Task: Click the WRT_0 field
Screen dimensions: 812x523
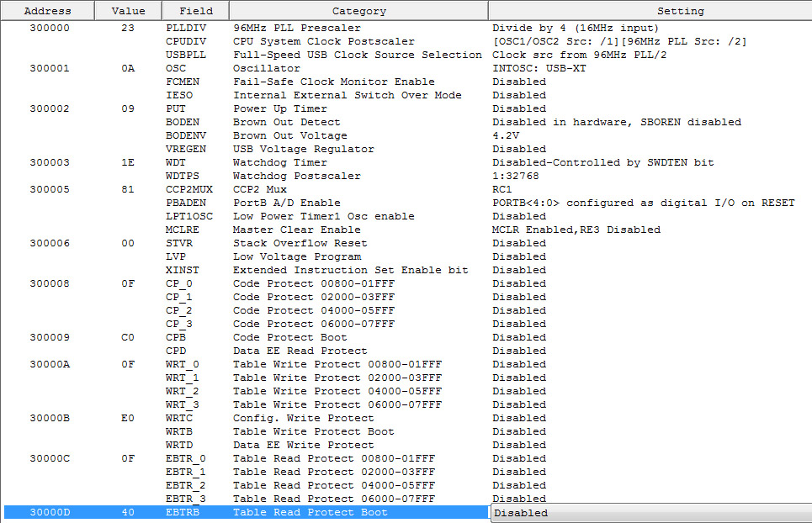Action: tap(183, 364)
